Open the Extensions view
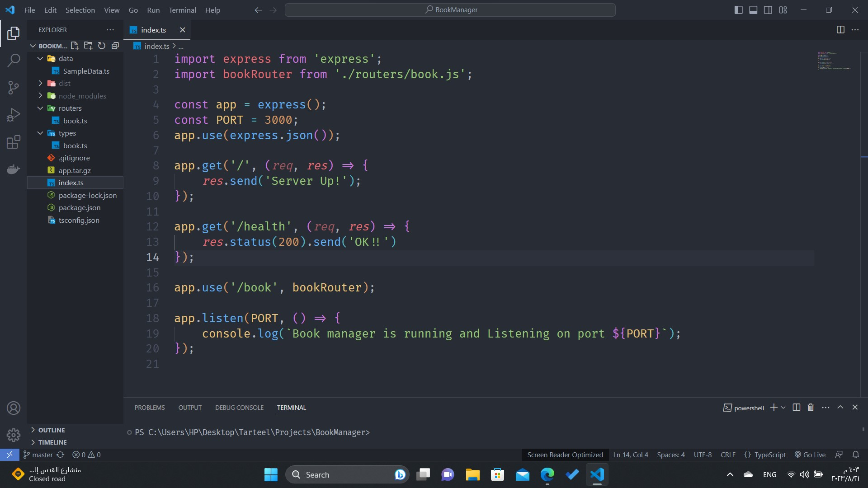868x488 pixels. 14,142
